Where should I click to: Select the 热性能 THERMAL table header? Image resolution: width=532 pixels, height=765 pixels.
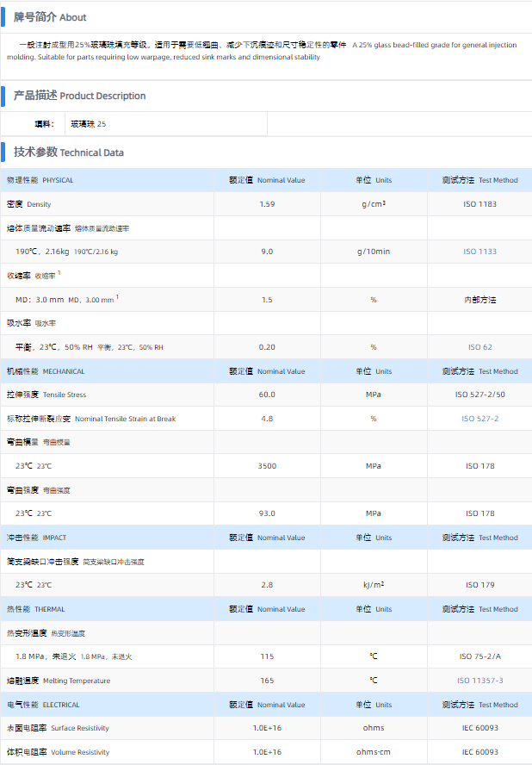(x=35, y=609)
